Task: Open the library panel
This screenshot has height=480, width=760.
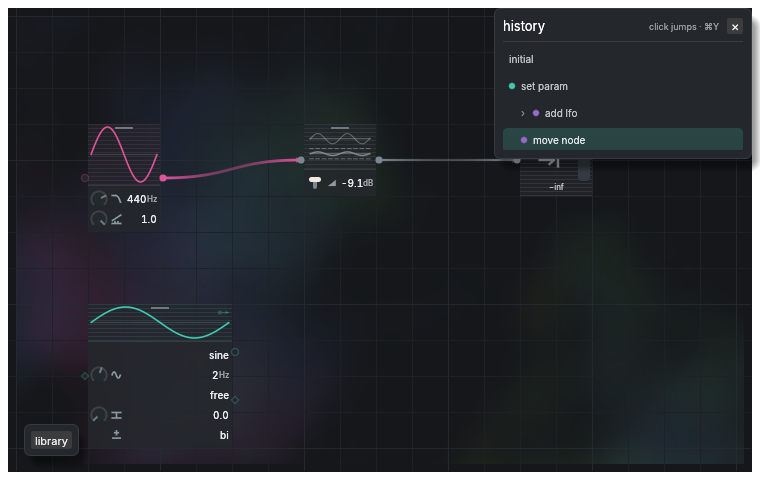Action: (x=51, y=441)
